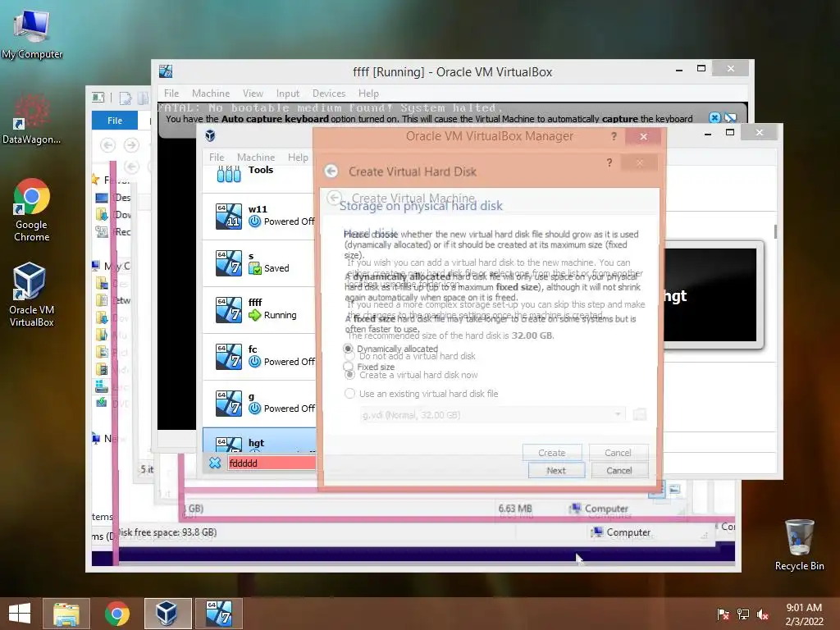
Task: Click the upper Cancel button
Action: pyautogui.click(x=618, y=453)
